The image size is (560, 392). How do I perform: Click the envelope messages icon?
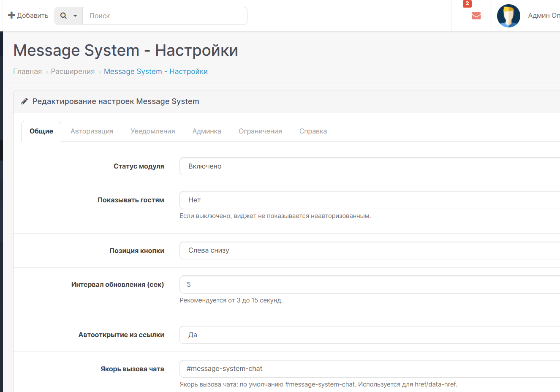(476, 16)
